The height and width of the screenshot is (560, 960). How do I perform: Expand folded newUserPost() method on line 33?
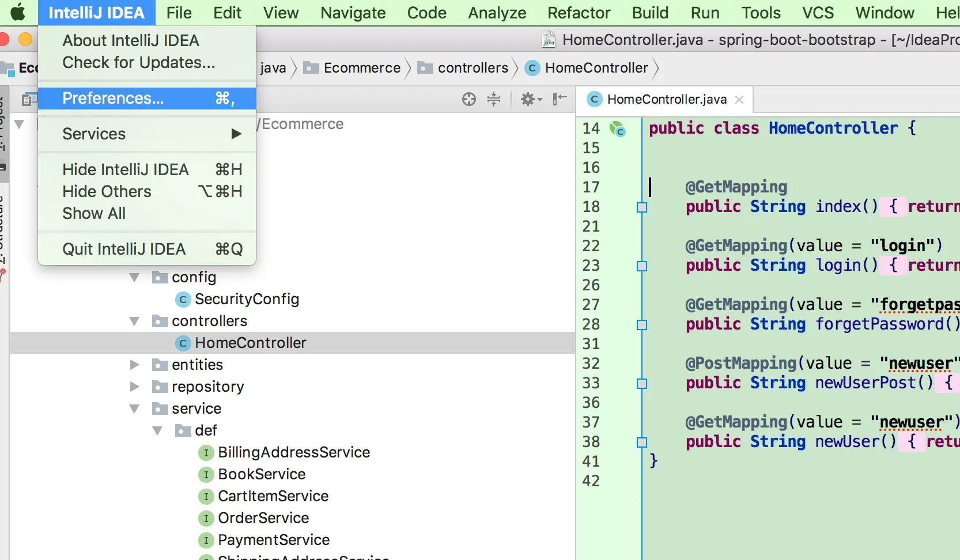tap(642, 384)
